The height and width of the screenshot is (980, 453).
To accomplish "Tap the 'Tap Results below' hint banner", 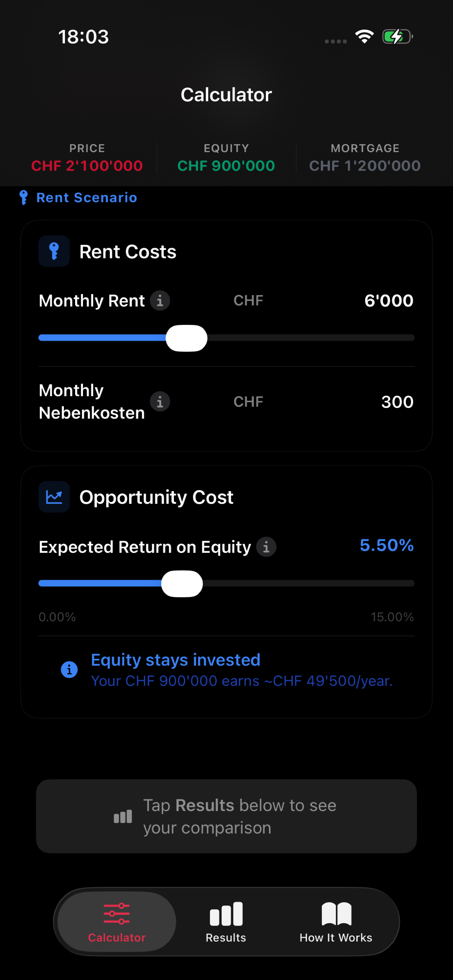I will pyautogui.click(x=226, y=816).
